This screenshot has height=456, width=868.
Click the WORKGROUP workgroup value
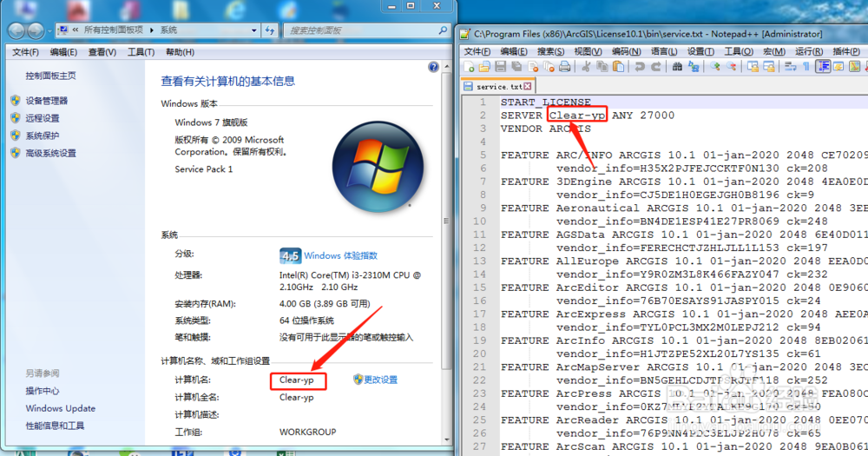[307, 432]
